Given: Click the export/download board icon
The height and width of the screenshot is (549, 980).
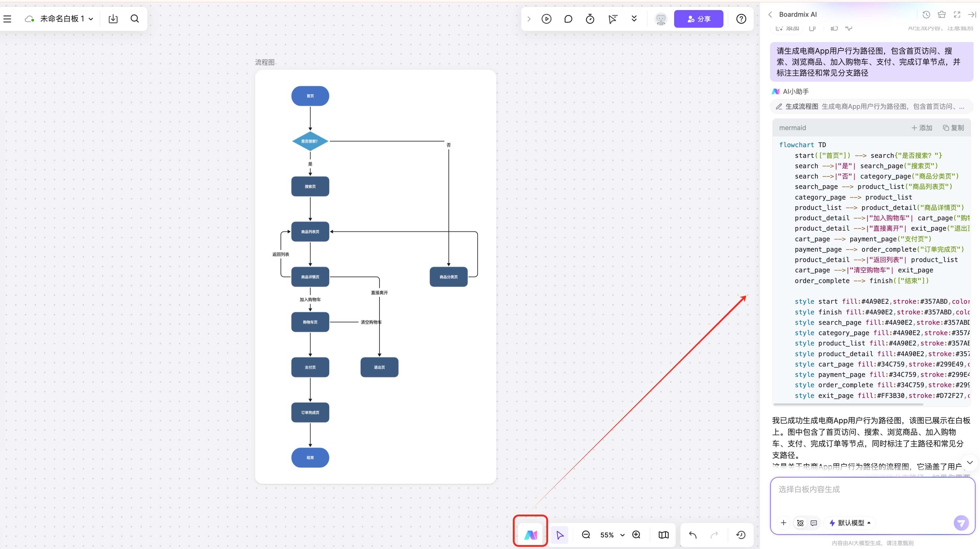Looking at the screenshot, I should tap(113, 19).
